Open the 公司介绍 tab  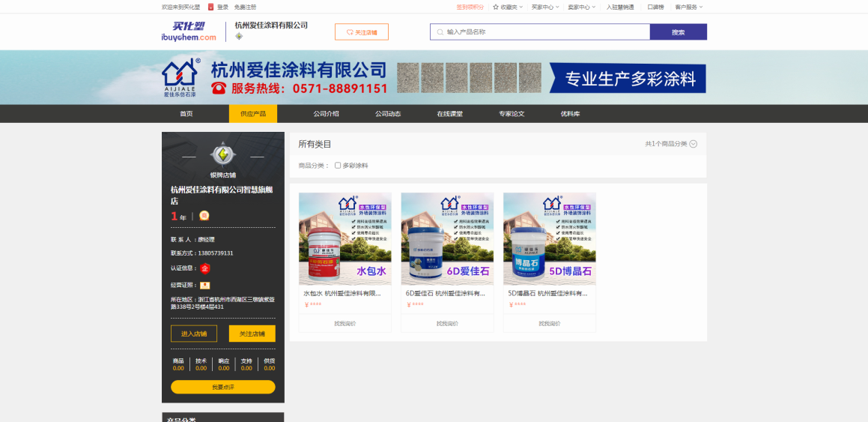coord(326,114)
